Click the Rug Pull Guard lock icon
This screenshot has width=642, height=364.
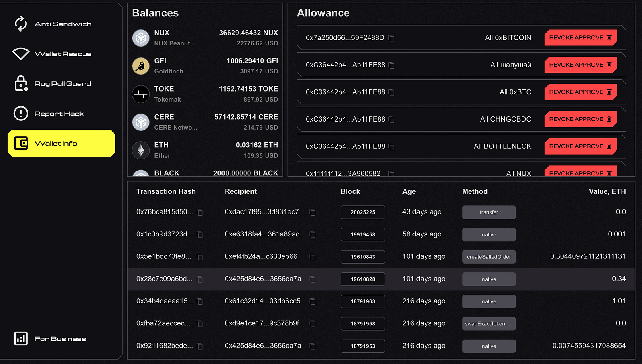click(21, 83)
